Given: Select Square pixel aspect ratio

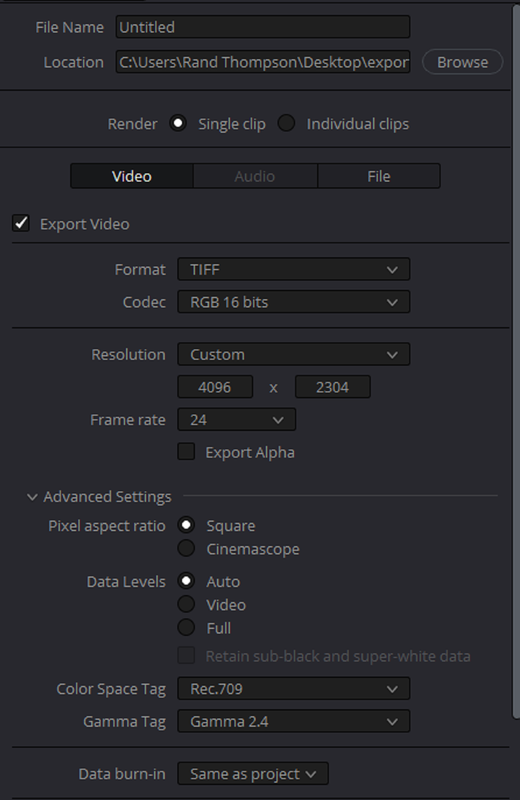Looking at the screenshot, I should [x=186, y=525].
